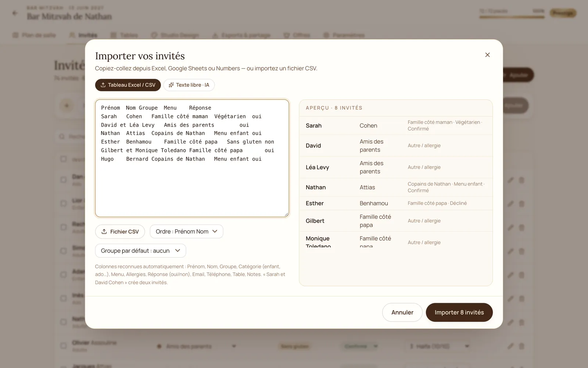Close the import guests dialog
Image resolution: width=588 pixels, height=368 pixels.
pyautogui.click(x=487, y=55)
